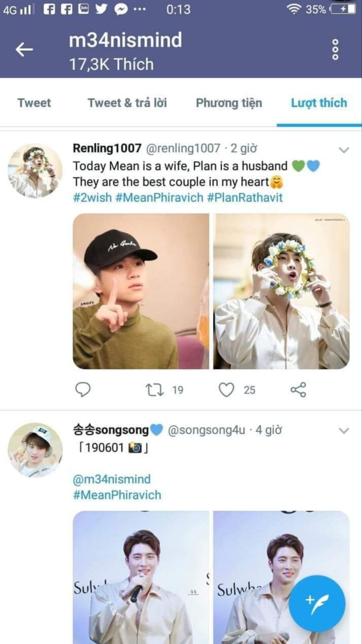View the flower crown photo thumbnail
362x644 pixels.
[x=281, y=291]
